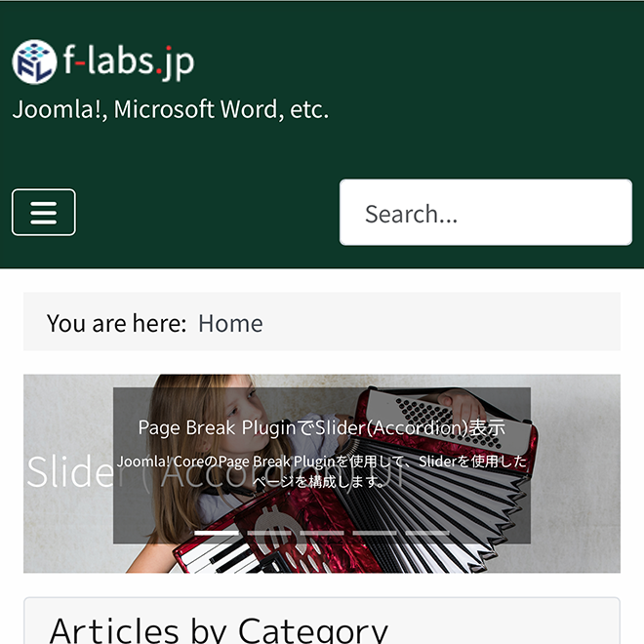Jump to the fourth carousel slide indicator

[374, 533]
